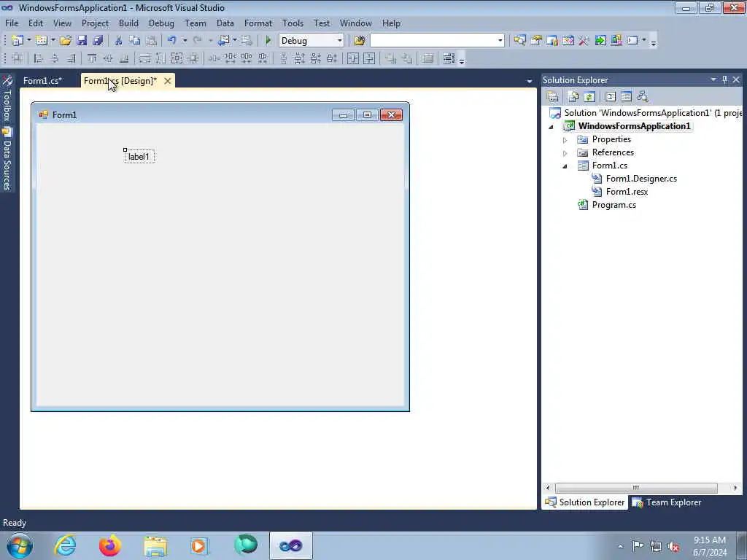Open the Extension Manager toolbar icon
This screenshot has width=747, height=560.
click(x=616, y=41)
